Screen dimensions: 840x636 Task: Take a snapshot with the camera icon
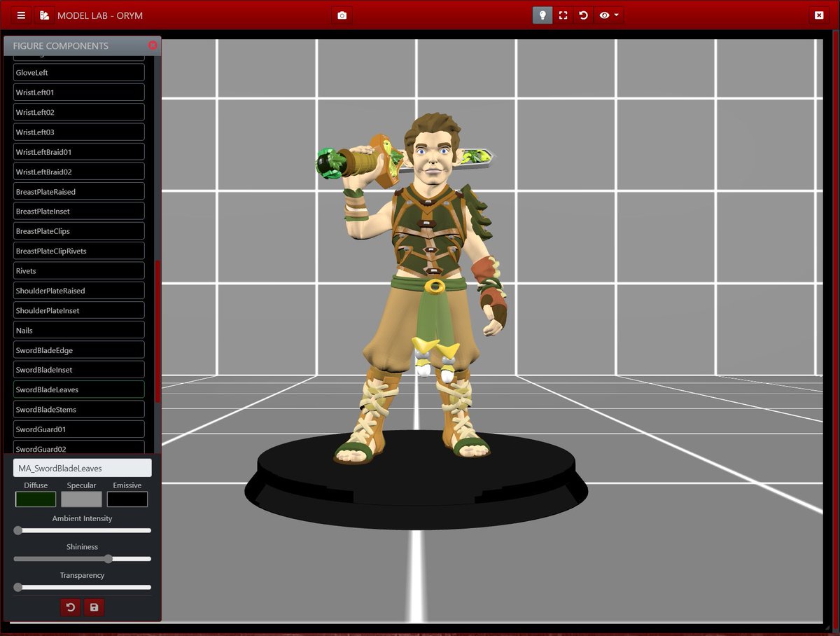tap(342, 15)
